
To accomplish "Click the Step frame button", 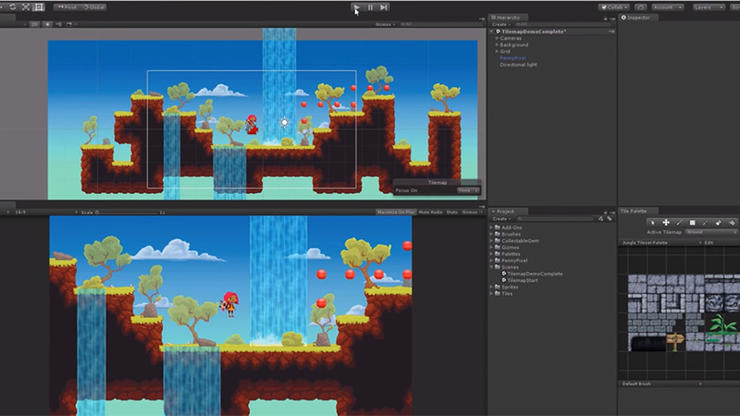I will point(384,7).
